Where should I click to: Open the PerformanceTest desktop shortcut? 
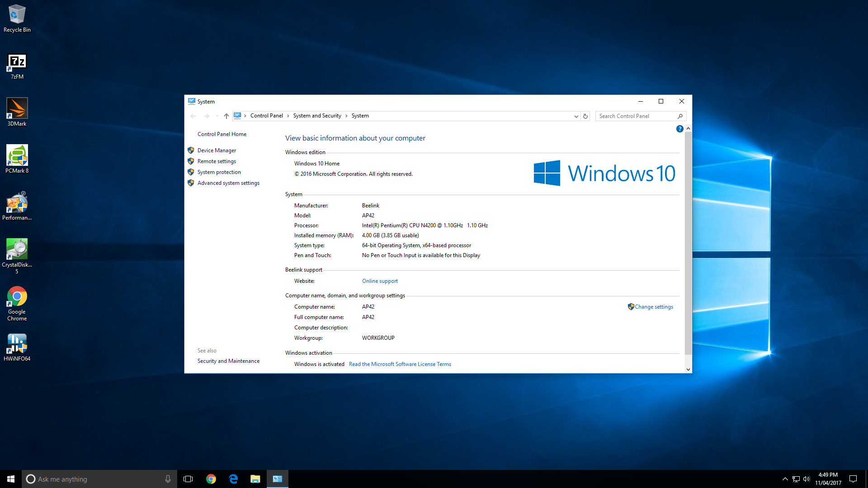point(17,206)
